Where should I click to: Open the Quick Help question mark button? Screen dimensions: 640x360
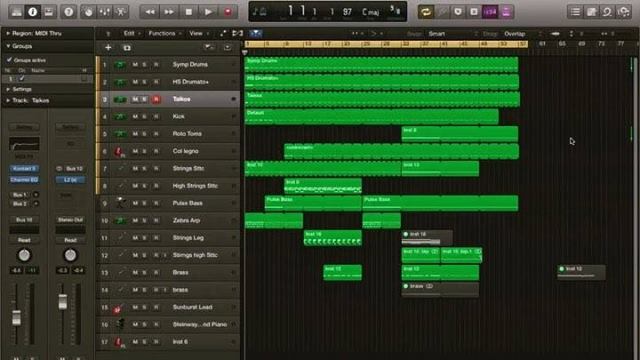click(69, 12)
